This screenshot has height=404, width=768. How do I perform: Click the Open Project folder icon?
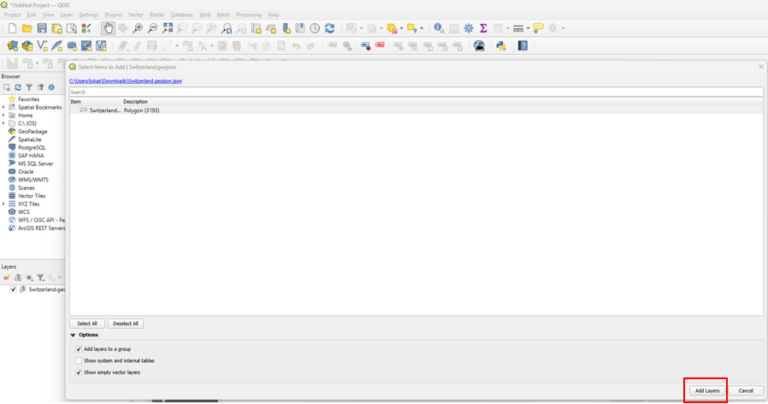27,28
